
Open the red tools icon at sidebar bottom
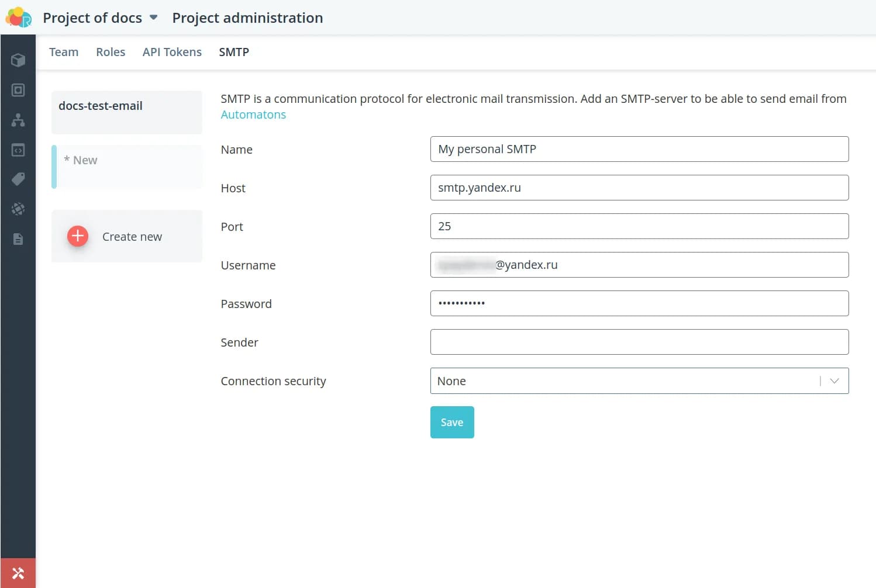[18, 573]
